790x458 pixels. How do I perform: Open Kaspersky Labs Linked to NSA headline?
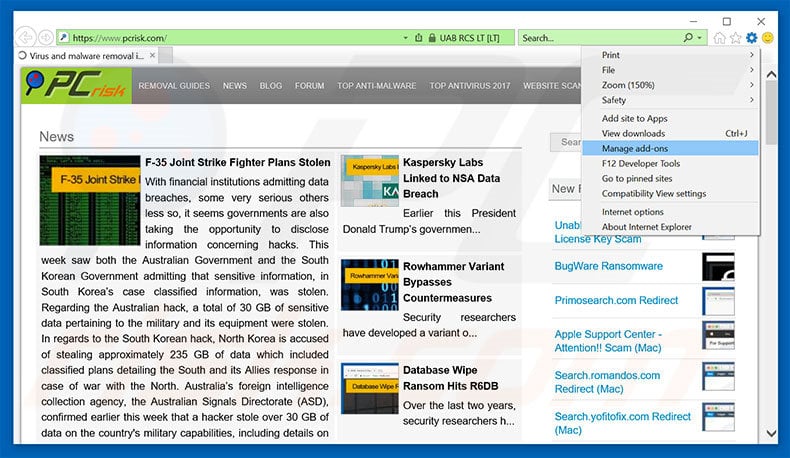coord(452,178)
